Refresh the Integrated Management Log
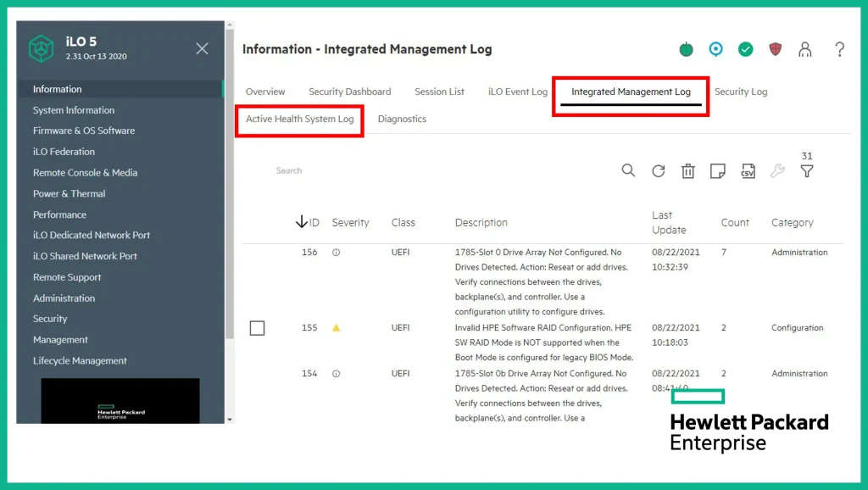Image resolution: width=868 pixels, height=490 pixels. coord(659,171)
